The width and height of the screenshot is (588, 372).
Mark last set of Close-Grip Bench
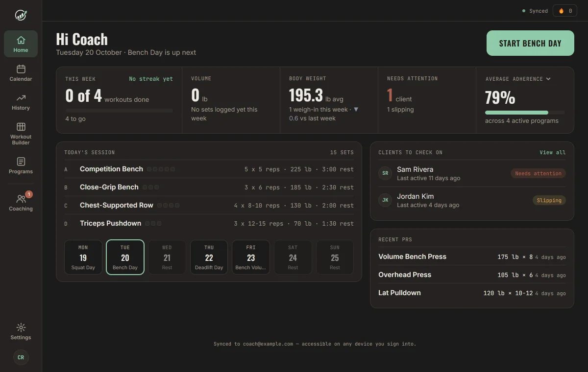click(x=156, y=187)
